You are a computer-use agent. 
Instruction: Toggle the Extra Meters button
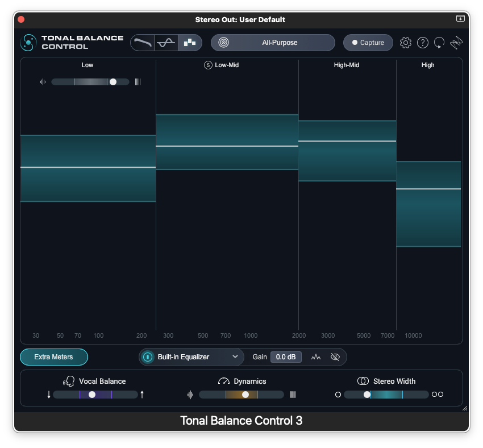[x=54, y=357]
